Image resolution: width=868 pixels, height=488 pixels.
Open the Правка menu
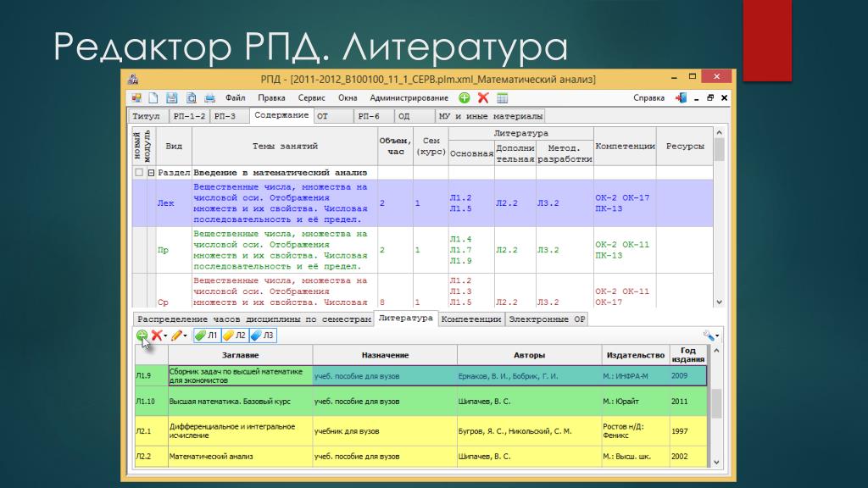[x=271, y=98]
